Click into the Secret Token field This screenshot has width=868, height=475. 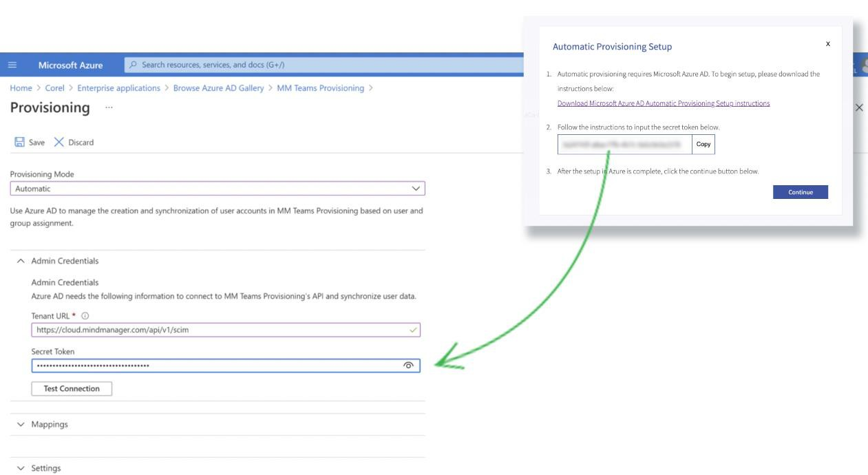tap(226, 366)
